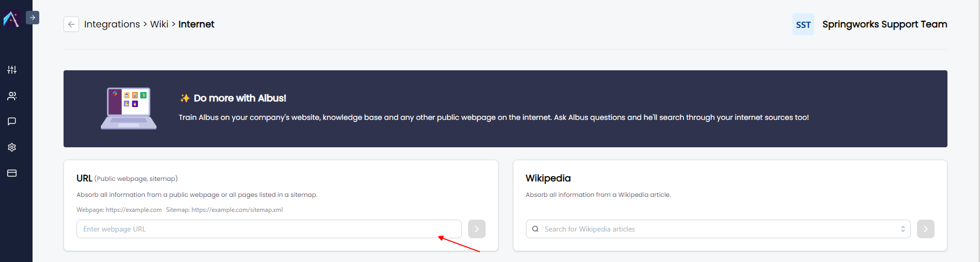Click the Wikipedia card heading
The image size is (980, 262).
[548, 178]
